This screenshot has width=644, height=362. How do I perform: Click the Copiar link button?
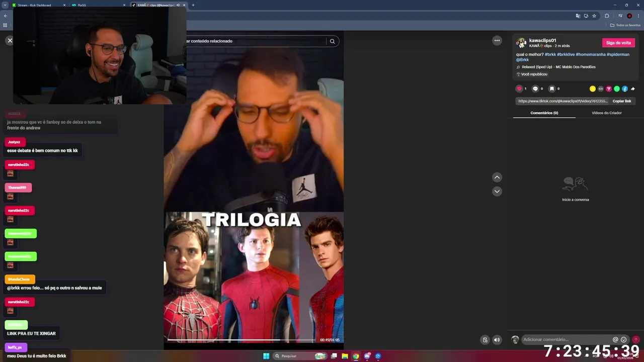(x=622, y=101)
